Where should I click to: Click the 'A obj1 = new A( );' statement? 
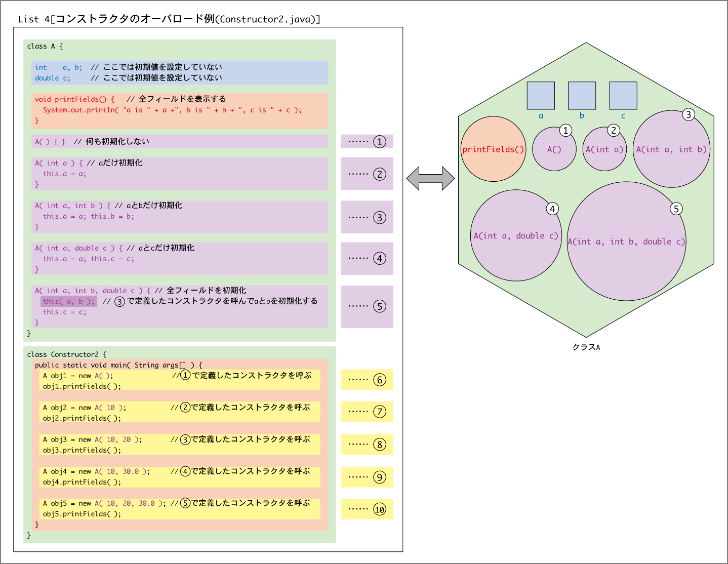coord(78,376)
